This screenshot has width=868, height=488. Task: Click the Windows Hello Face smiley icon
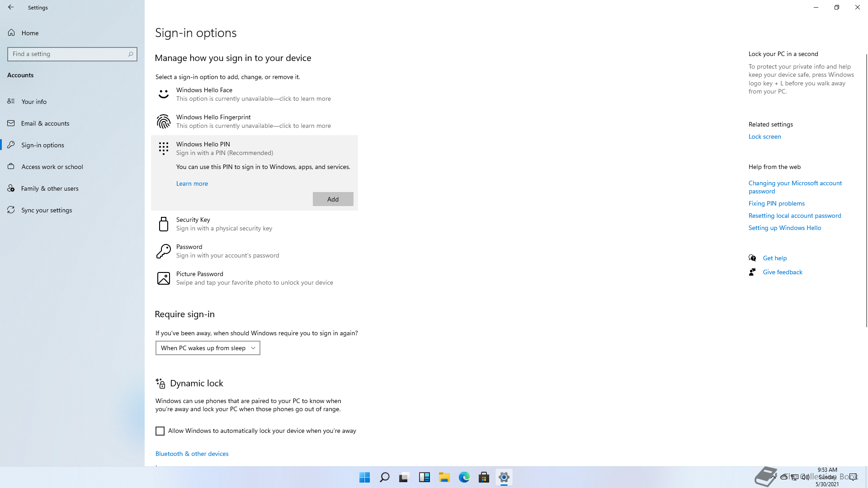click(x=163, y=94)
